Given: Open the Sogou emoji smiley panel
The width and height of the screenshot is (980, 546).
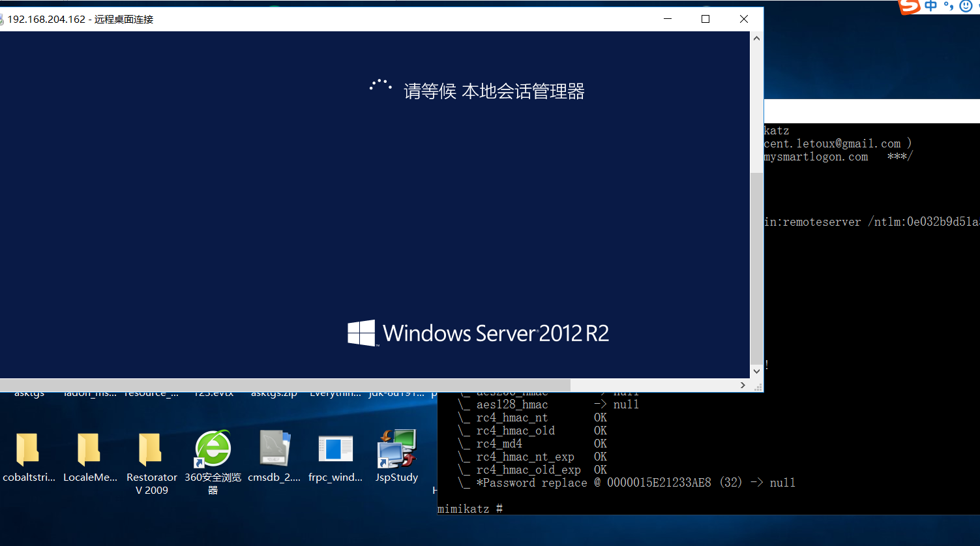Looking at the screenshot, I should [966, 6].
